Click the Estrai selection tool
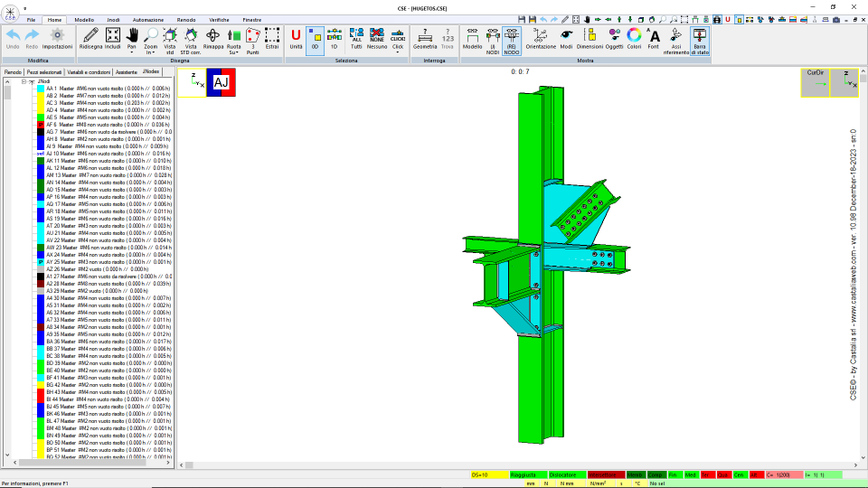 pos(272,39)
